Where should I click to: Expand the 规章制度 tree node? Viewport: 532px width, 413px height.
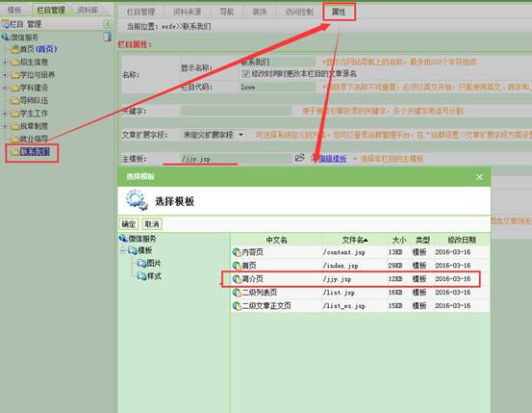(x=5, y=126)
